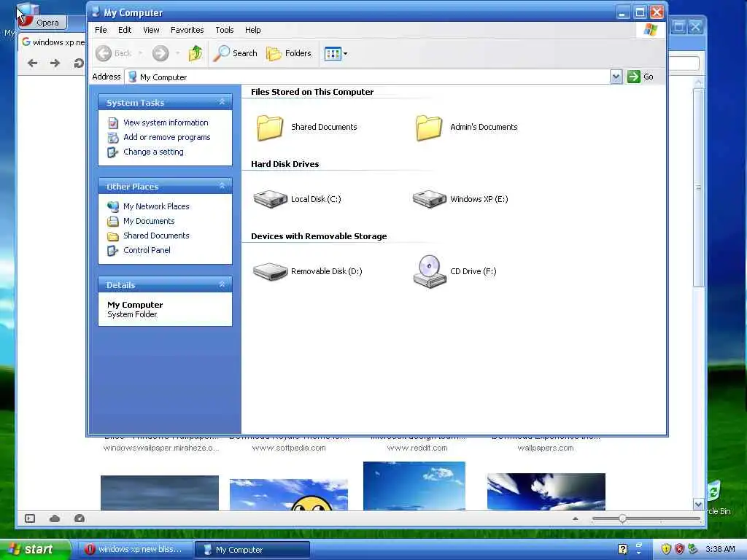Click the wallpapers.com result link
The width and height of the screenshot is (747, 560).
click(546, 448)
